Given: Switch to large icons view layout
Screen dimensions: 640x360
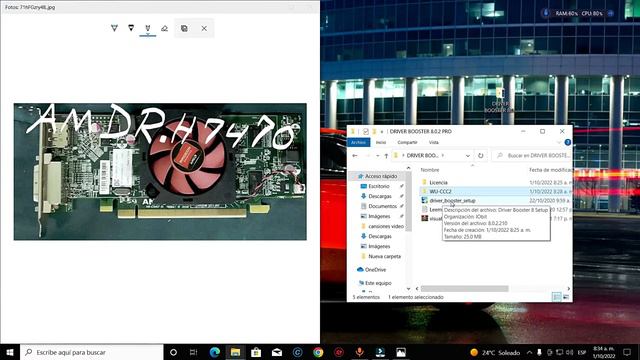Looking at the screenshot, I should (566, 297).
